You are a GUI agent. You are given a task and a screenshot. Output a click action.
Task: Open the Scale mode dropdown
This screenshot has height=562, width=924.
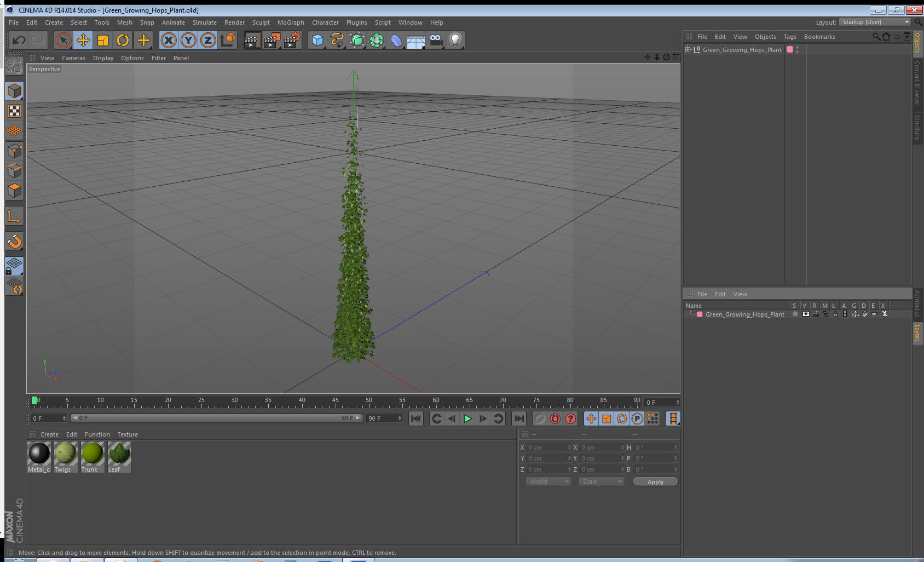click(x=602, y=481)
